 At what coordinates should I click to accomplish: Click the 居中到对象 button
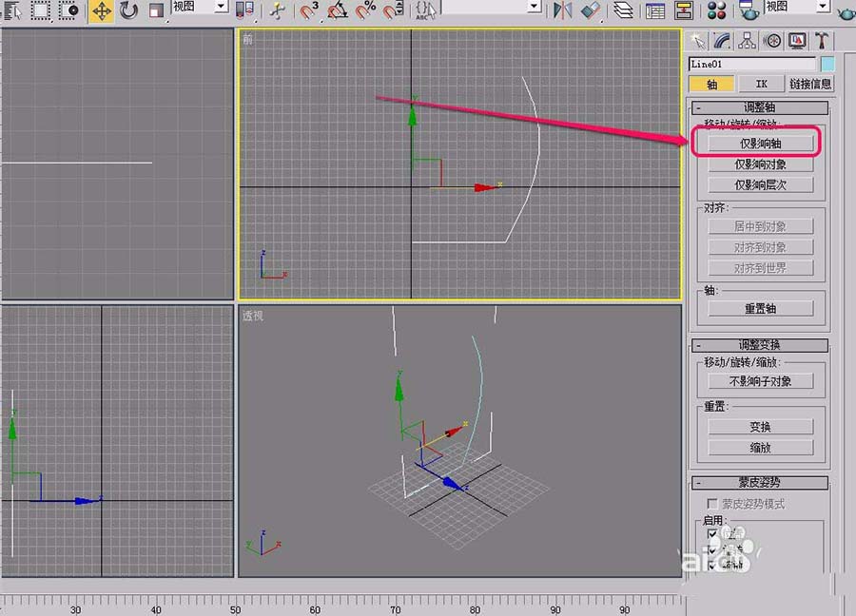pyautogui.click(x=761, y=226)
